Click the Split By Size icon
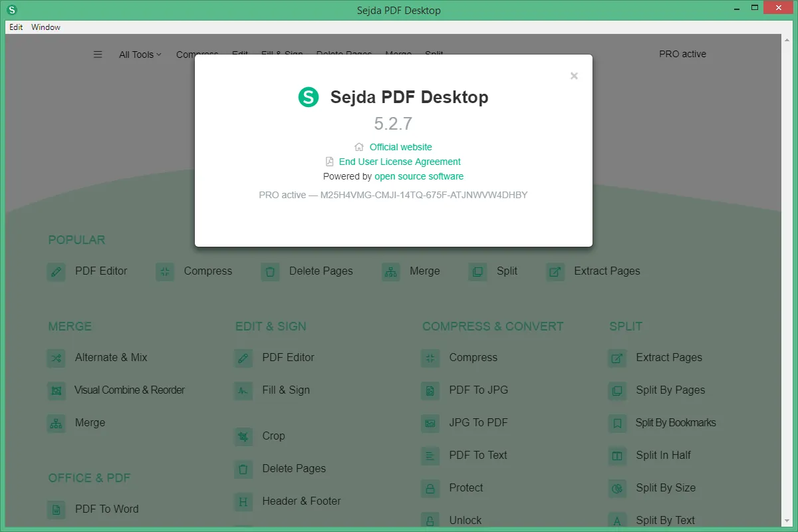 point(617,488)
